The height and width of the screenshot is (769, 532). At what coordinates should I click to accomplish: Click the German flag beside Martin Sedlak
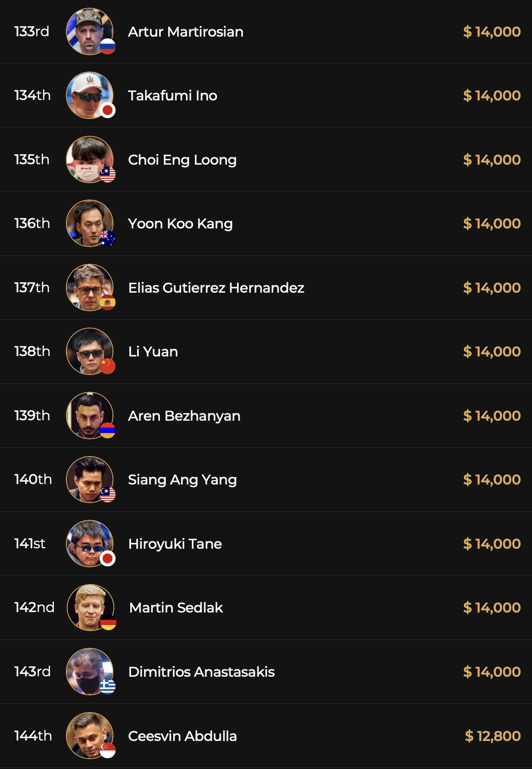(x=109, y=622)
